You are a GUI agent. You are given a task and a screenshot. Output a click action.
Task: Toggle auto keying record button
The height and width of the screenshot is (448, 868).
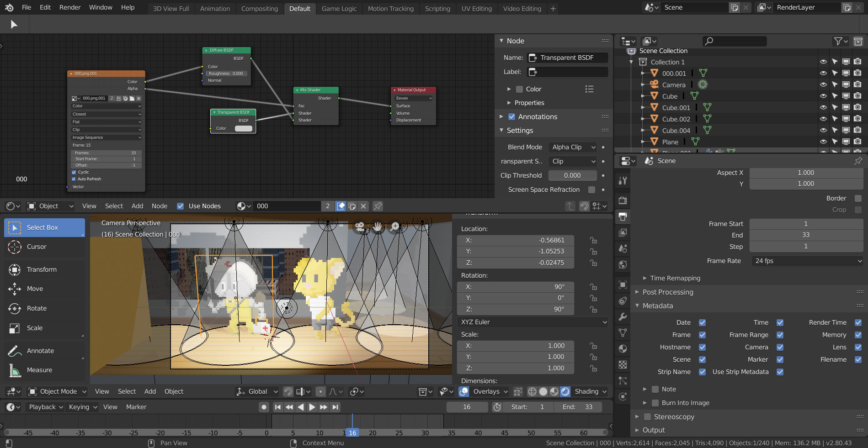(264, 407)
